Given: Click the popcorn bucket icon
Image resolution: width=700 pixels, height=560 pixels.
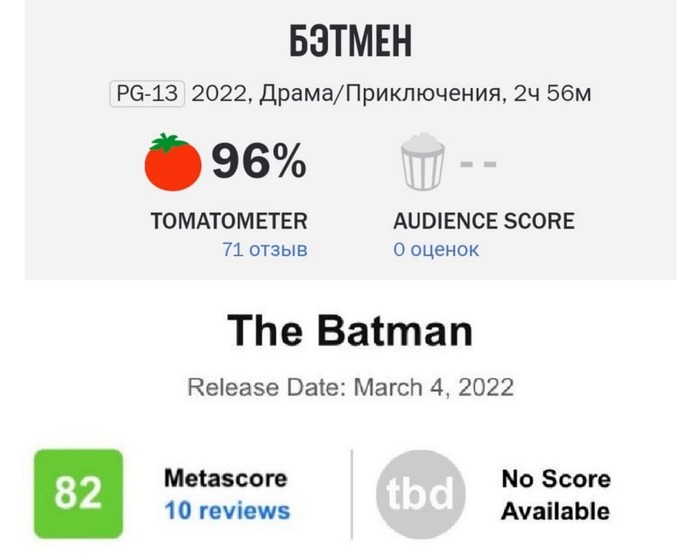Looking at the screenshot, I should pos(421,163).
